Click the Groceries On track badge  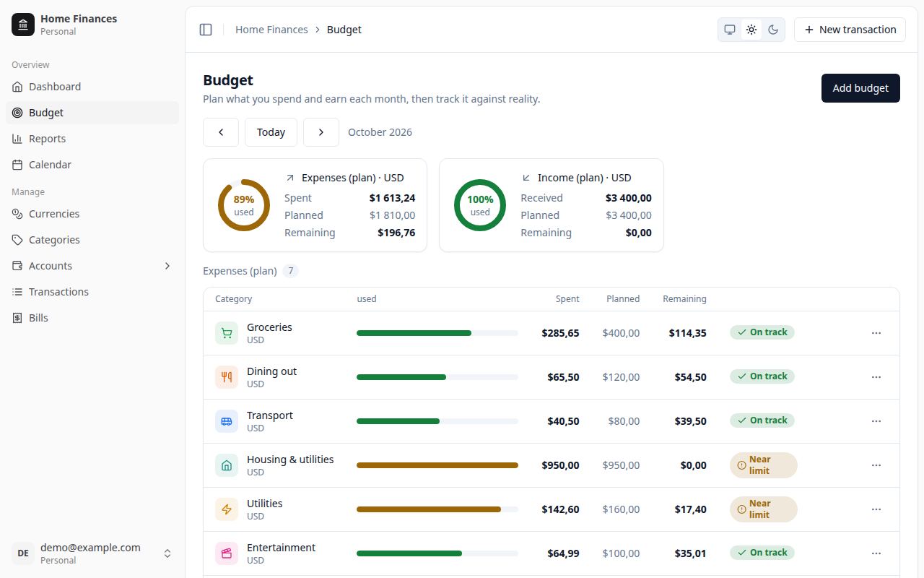click(762, 332)
